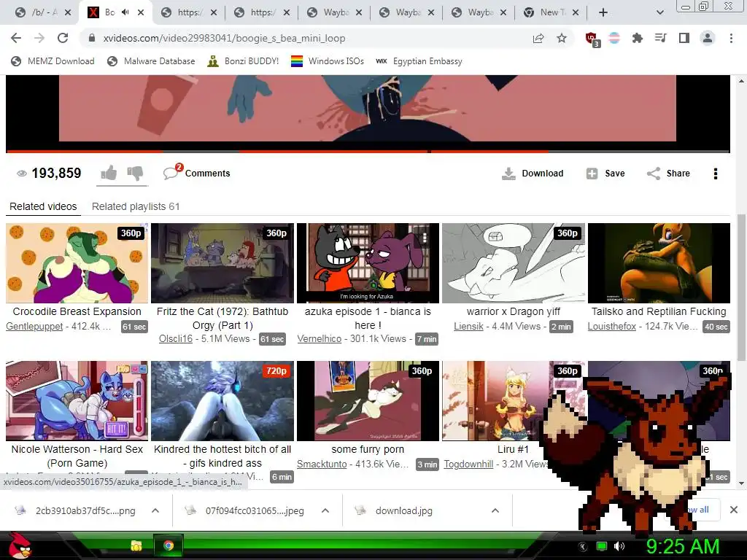Select the Related playlists 61 tab

click(x=136, y=206)
